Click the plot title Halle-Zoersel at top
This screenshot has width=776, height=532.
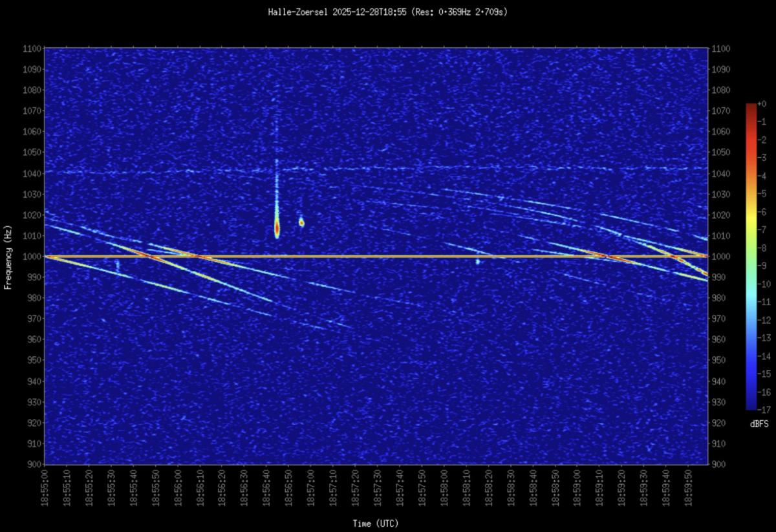tap(387, 12)
